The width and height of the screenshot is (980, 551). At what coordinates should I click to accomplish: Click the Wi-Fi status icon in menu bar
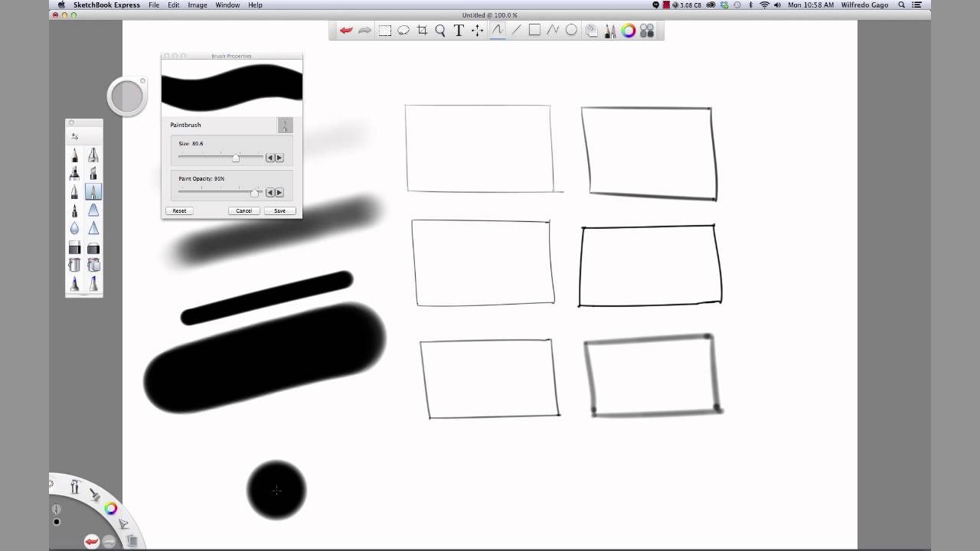[764, 5]
